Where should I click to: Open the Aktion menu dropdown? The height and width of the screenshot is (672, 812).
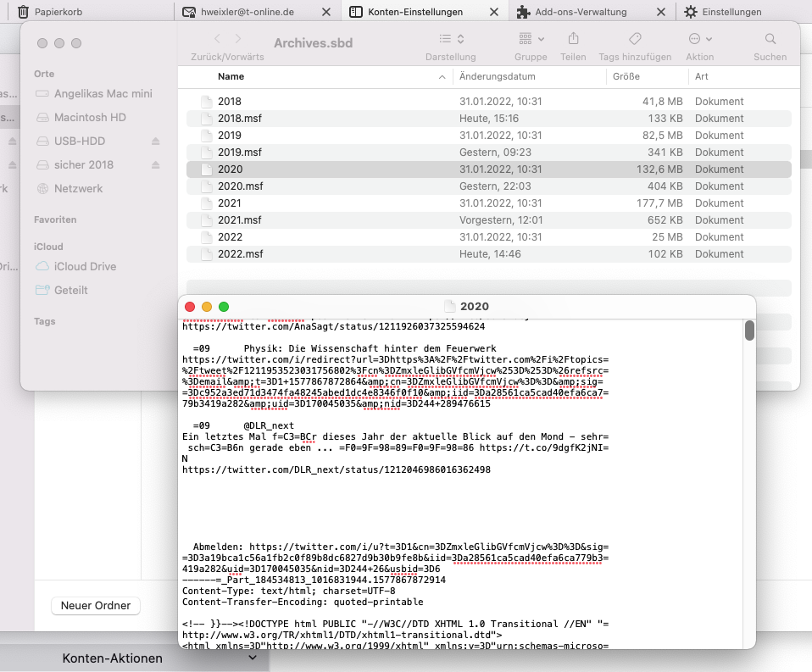coord(700,39)
